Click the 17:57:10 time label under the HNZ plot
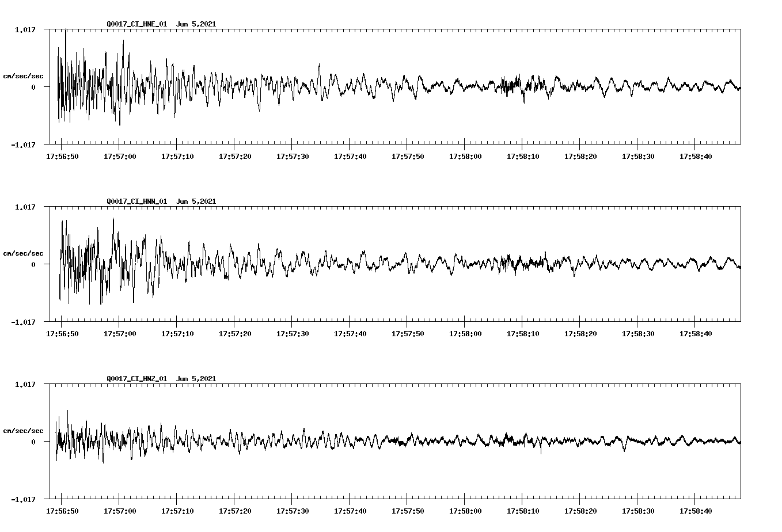The height and width of the screenshot is (532, 782). click(x=177, y=511)
